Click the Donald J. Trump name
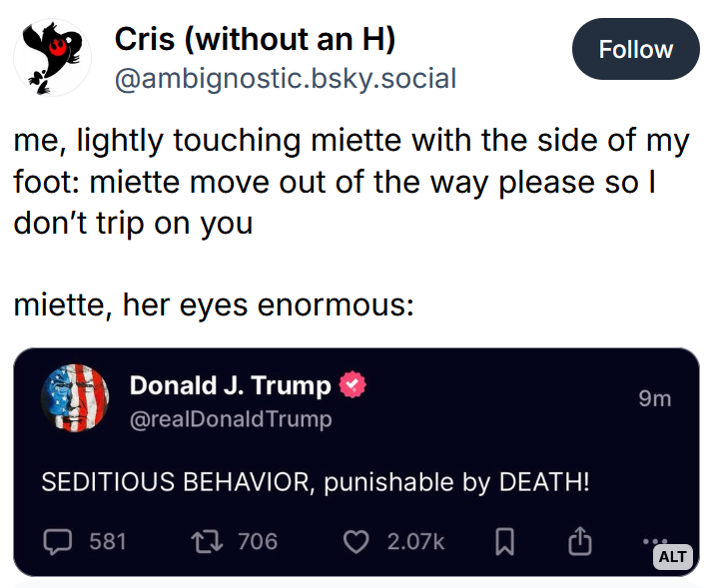The width and height of the screenshot is (708, 588). coord(230,385)
